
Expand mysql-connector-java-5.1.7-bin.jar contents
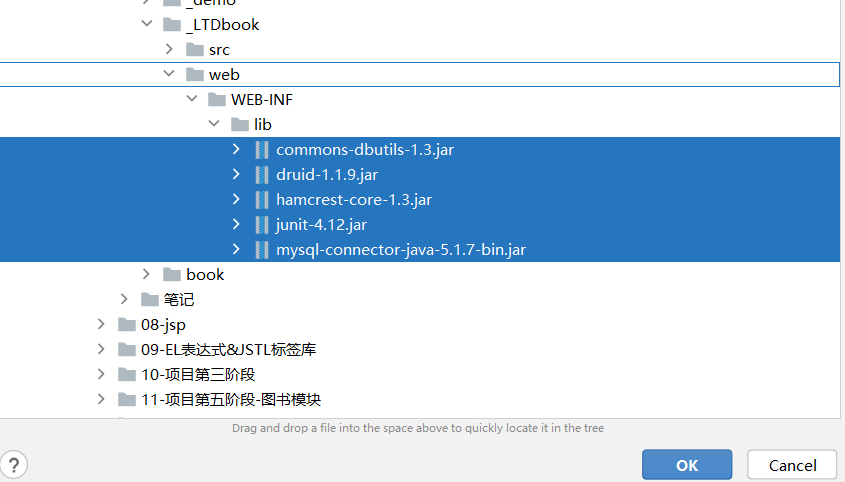236,249
